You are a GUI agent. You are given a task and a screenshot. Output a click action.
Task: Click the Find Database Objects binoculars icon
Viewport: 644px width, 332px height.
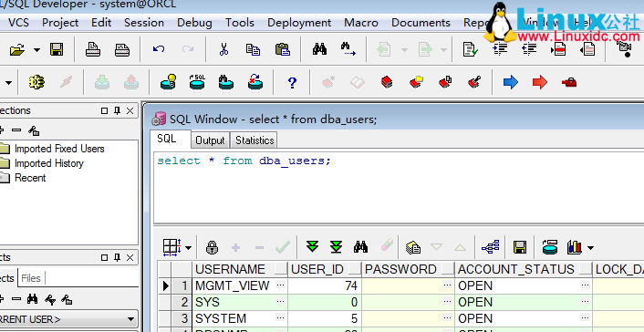[225, 82]
